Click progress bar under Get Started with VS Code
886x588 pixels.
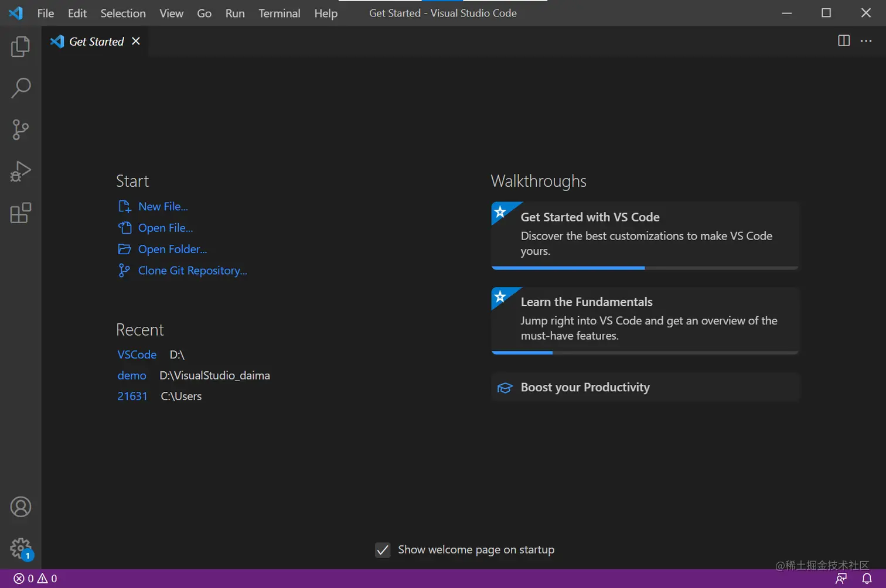pos(645,268)
